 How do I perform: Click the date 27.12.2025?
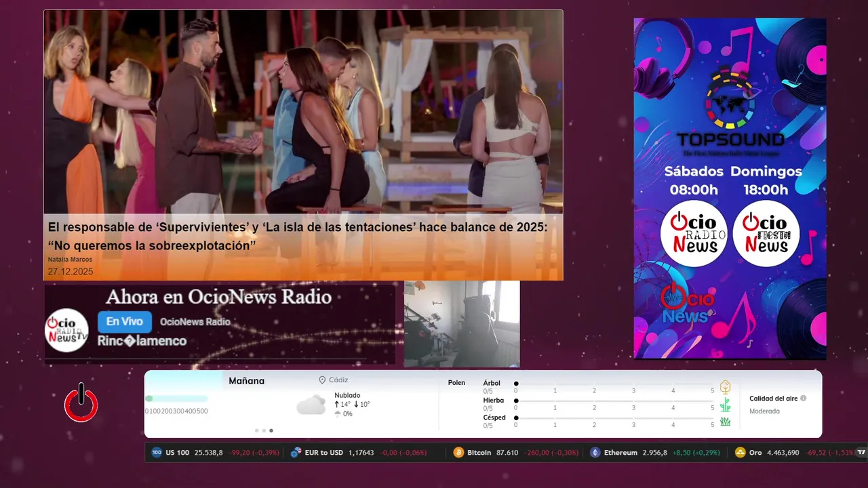pyautogui.click(x=71, y=271)
